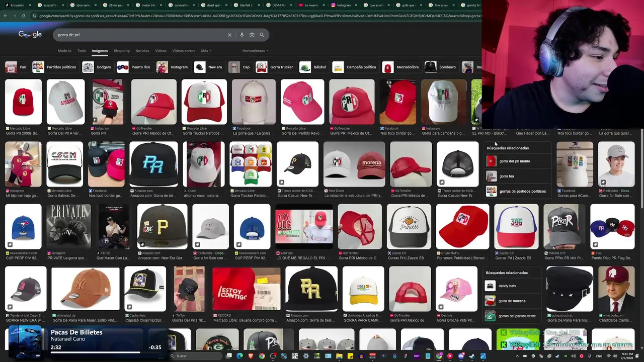Open Steam from the taskbar

tap(472, 356)
